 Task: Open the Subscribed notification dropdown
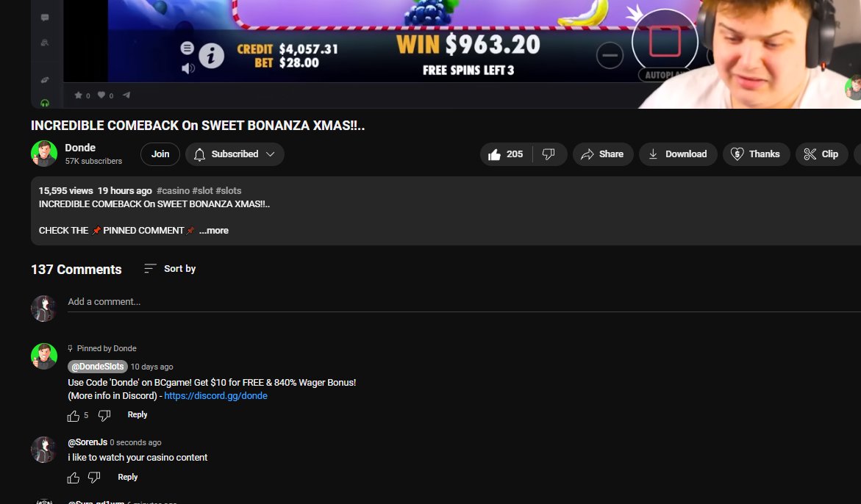pyautogui.click(x=235, y=154)
